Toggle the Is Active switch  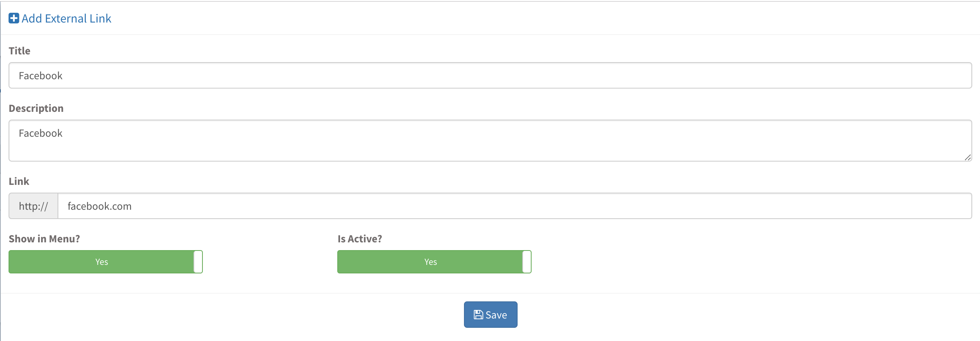point(434,262)
